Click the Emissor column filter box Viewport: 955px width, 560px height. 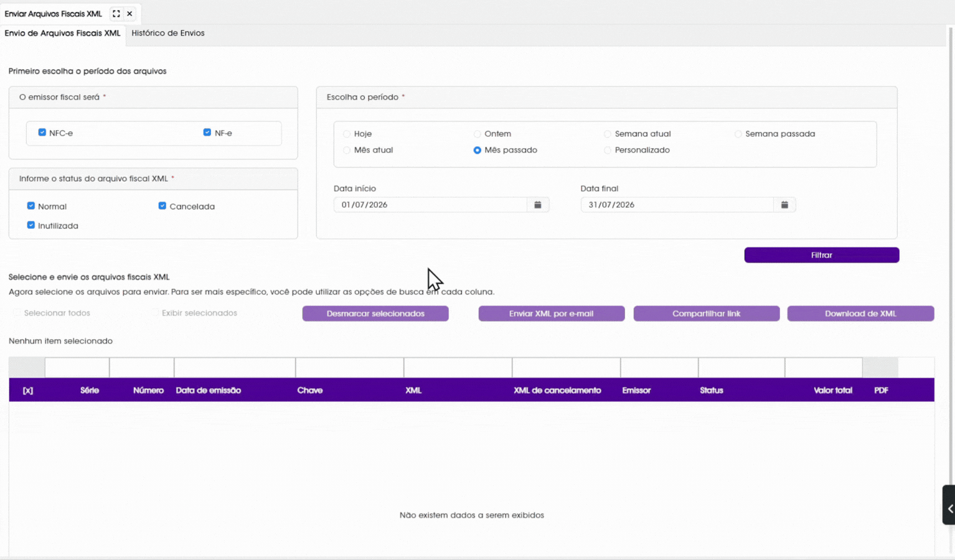click(659, 368)
